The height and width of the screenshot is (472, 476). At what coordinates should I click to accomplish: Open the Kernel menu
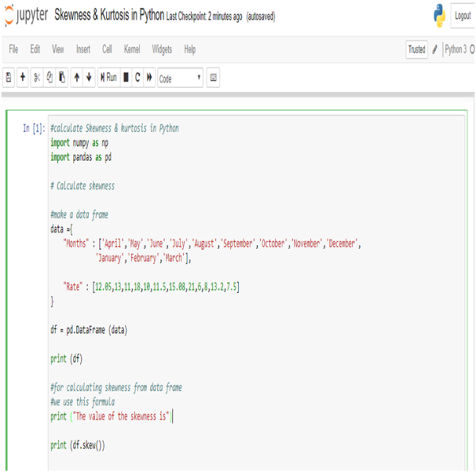coord(132,49)
